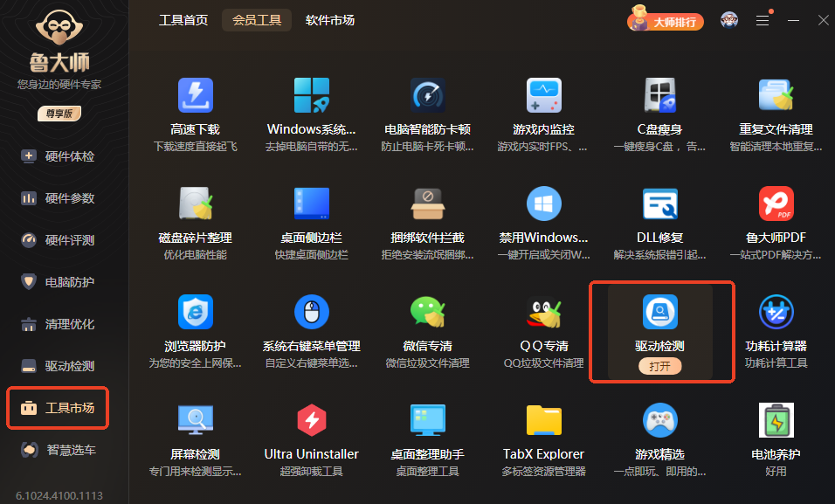Click the user avatar in title bar
Viewport: 835px width, 504px height.
tap(728, 20)
